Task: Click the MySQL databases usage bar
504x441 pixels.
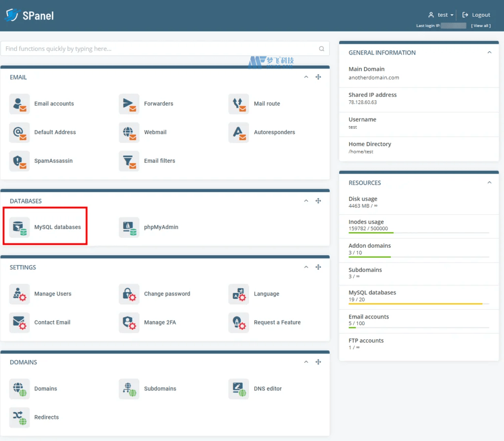Action: (418, 304)
